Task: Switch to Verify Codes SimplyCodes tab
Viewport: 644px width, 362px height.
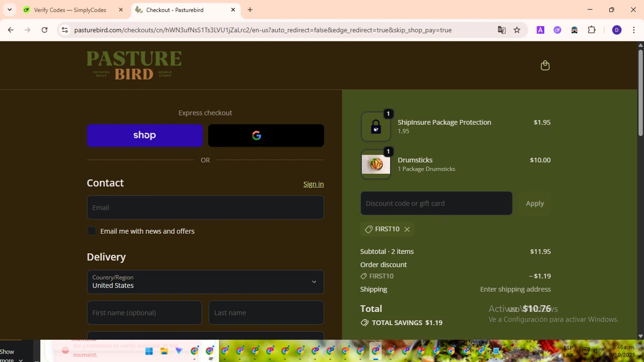Action: click(x=70, y=10)
